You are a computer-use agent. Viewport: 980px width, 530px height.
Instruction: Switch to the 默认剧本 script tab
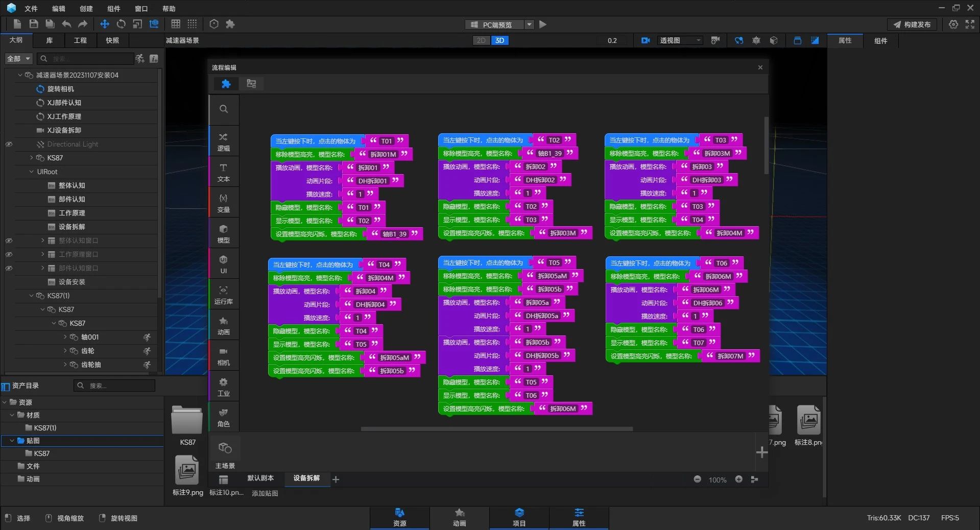(260, 478)
